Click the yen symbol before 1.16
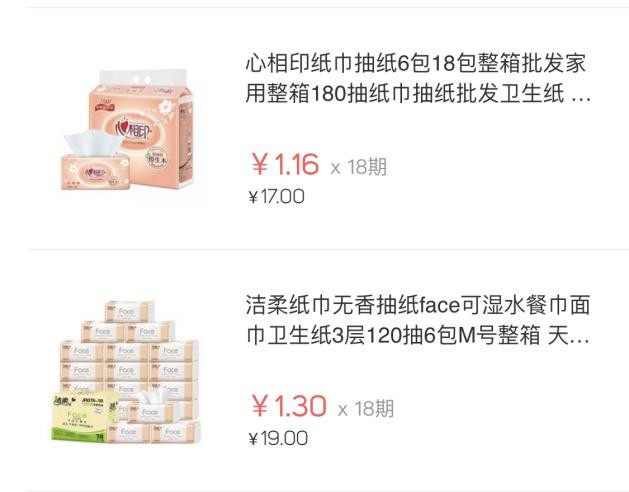The image size is (629, 492). click(x=260, y=165)
